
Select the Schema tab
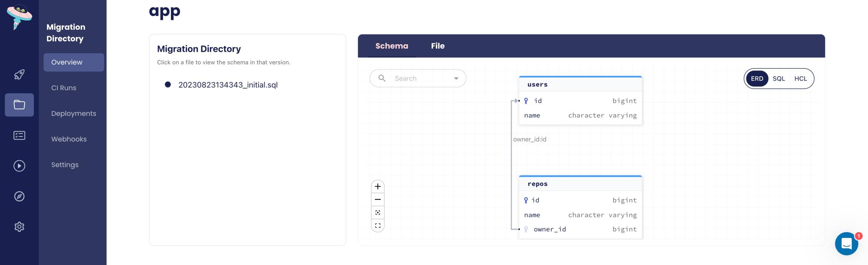391,46
